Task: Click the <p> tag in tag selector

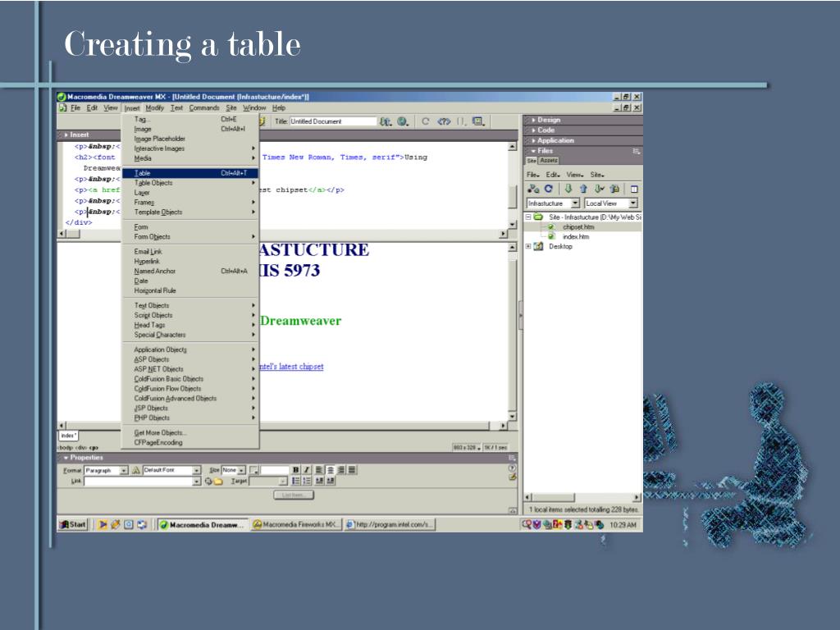Action: 94,447
